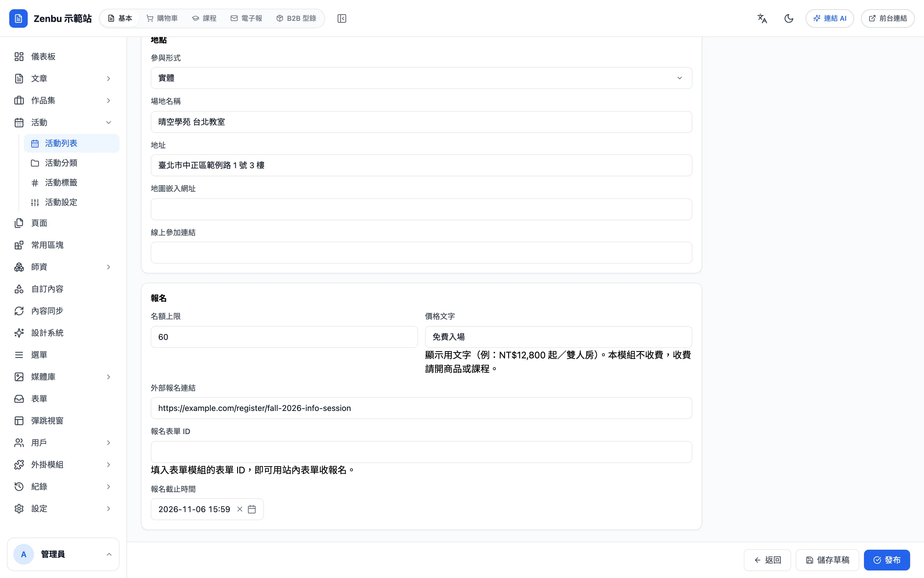Open 選單 menu item
Image resolution: width=924 pixels, height=578 pixels.
click(x=63, y=355)
